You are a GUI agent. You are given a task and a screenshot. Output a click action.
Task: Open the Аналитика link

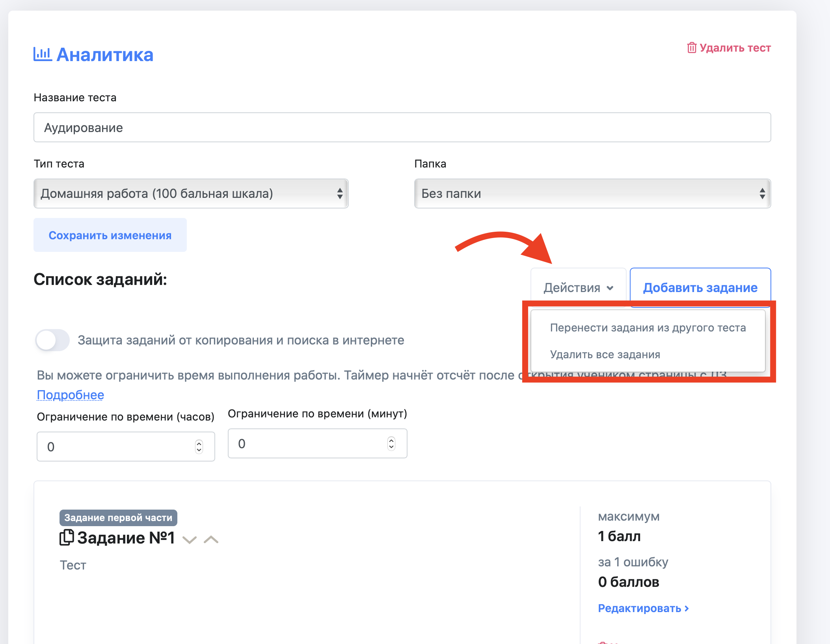(105, 54)
